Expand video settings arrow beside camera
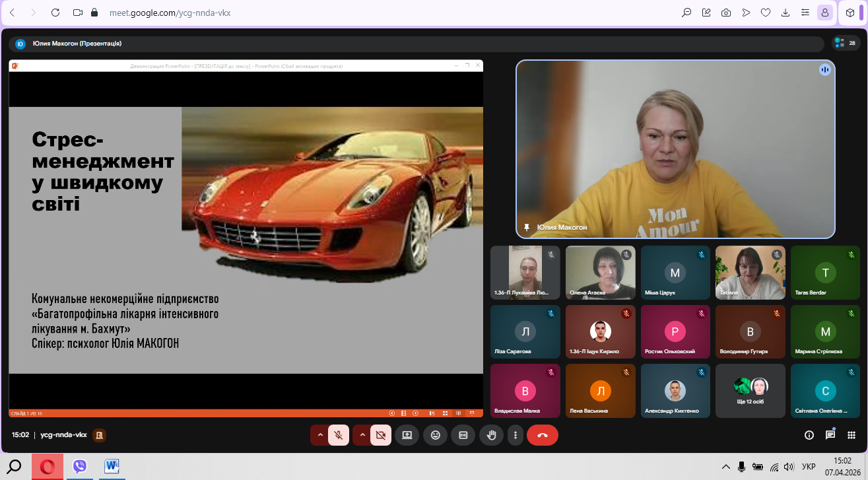 (x=362, y=435)
